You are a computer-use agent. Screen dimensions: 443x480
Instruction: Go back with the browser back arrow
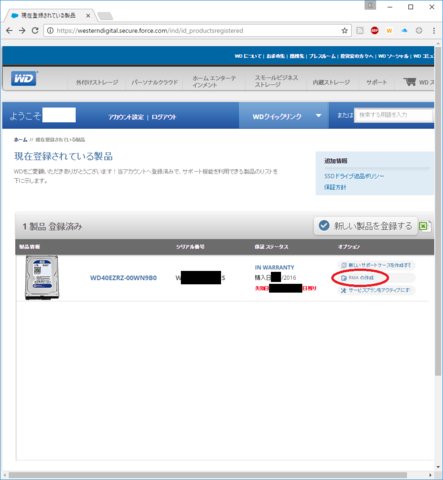(x=9, y=31)
